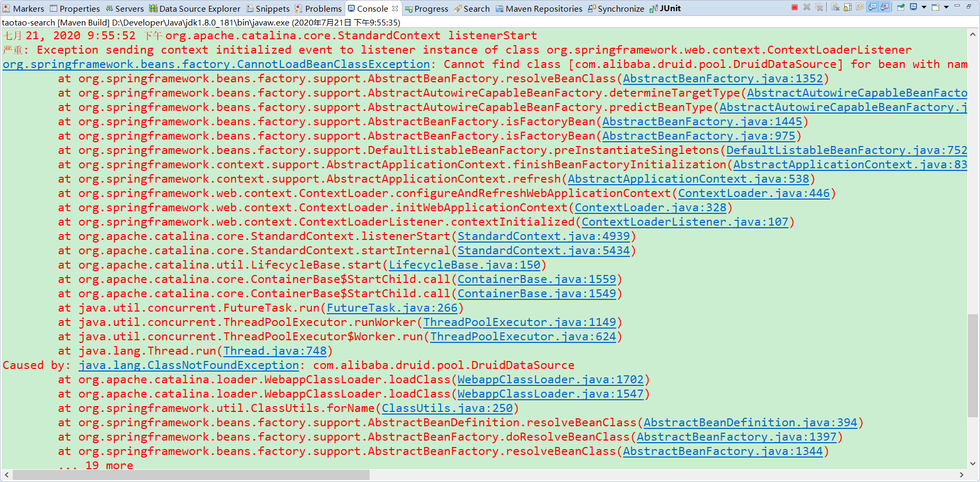Open AbstractBeanFactory.java:1344 link
Image resolution: width=980 pixels, height=482 pixels.
723,451
